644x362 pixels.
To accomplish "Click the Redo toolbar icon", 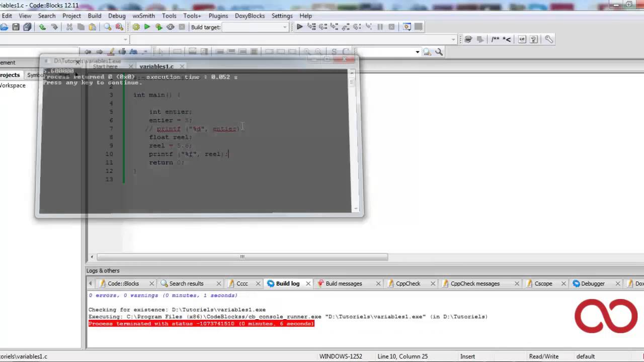I will pyautogui.click(x=54, y=27).
